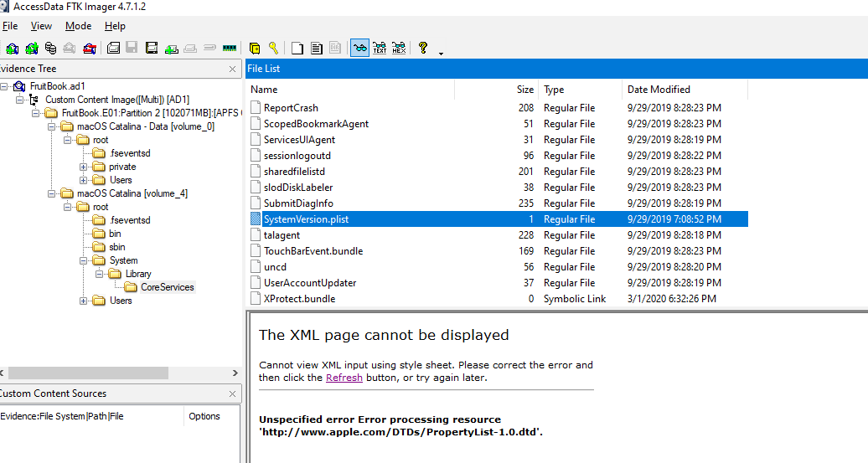Open the File menu
Screen dimensions: 868x463
click(10, 26)
